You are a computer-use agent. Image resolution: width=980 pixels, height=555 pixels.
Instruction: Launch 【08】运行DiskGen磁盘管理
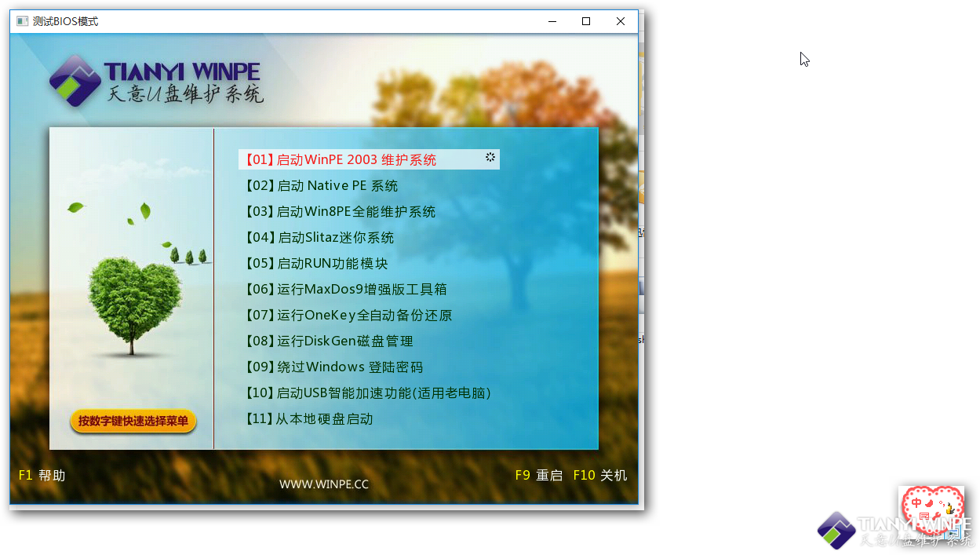tap(329, 341)
